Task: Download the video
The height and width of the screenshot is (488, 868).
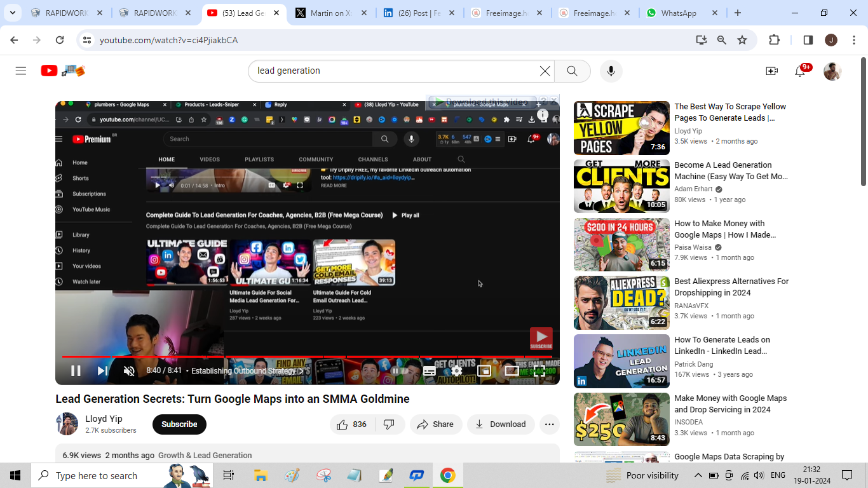Action: 501,424
